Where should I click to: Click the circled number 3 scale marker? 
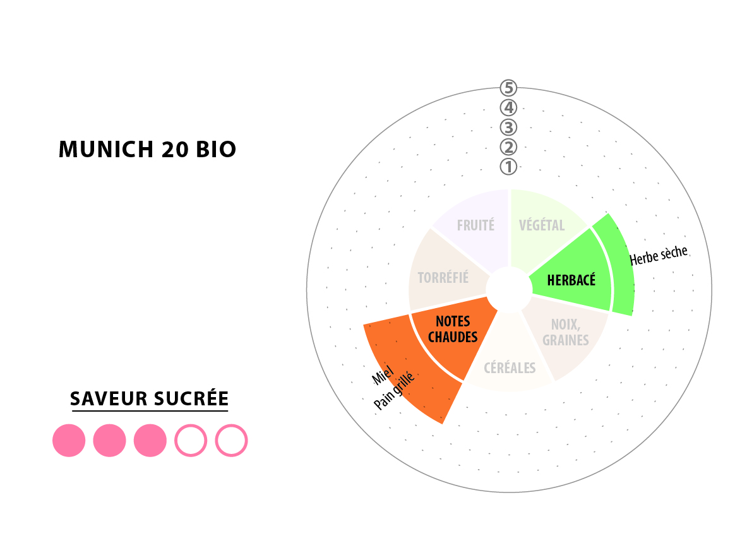point(508,128)
